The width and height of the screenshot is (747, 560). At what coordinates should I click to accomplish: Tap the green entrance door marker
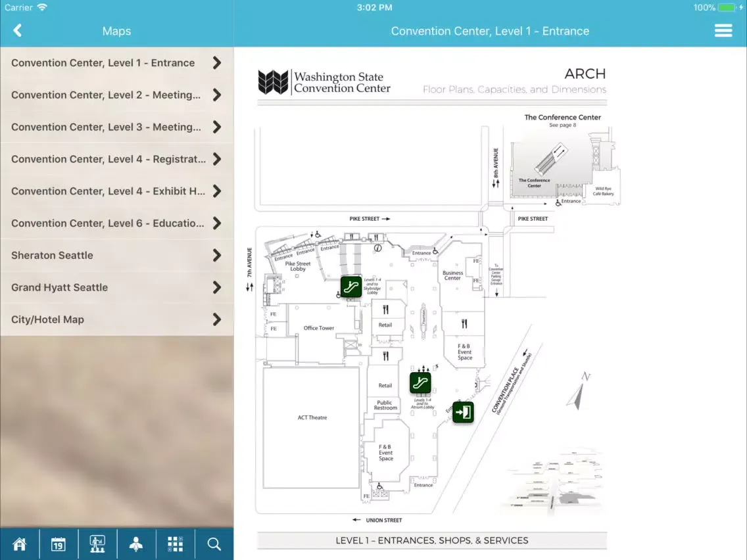(x=463, y=412)
